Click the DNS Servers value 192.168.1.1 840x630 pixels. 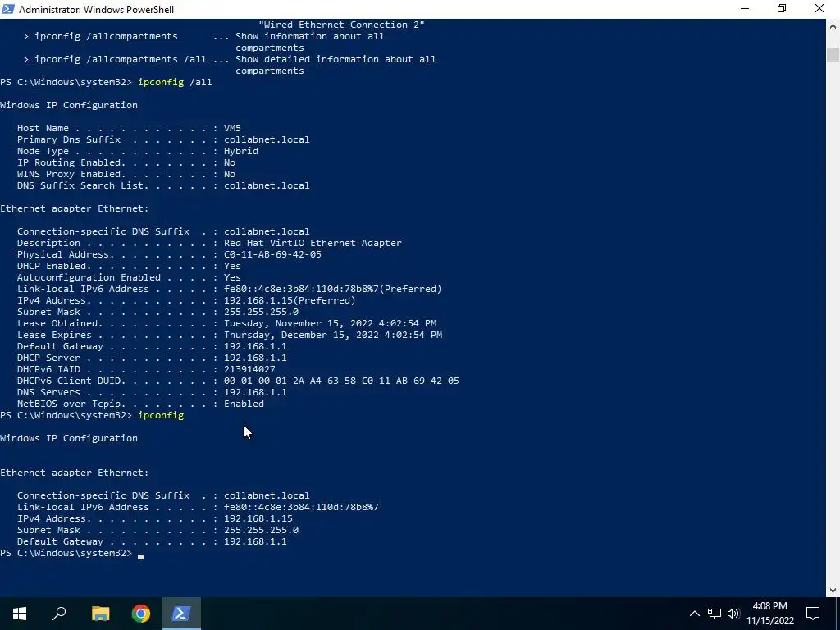coord(255,392)
